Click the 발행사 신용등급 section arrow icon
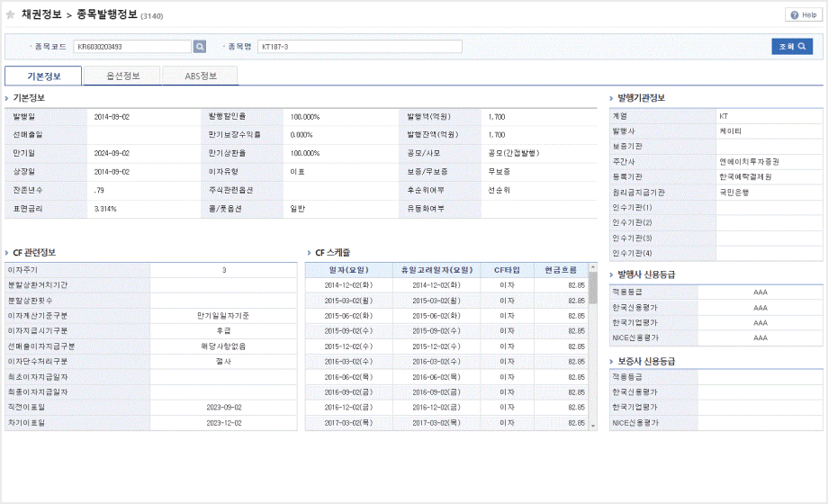Image resolution: width=828 pixels, height=504 pixels. (x=611, y=274)
